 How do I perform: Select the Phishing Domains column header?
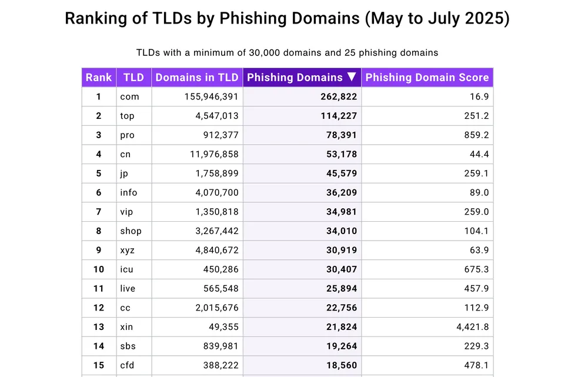pyautogui.click(x=302, y=77)
